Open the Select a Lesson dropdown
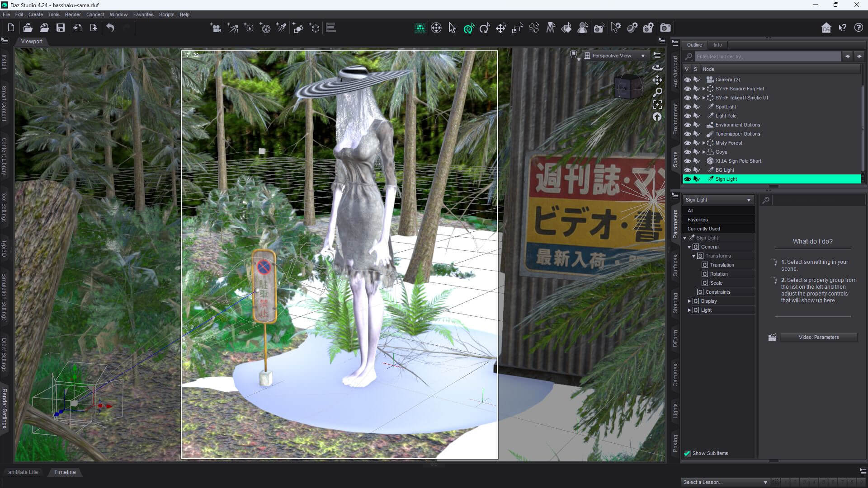Image resolution: width=868 pixels, height=488 pixels. [x=725, y=482]
